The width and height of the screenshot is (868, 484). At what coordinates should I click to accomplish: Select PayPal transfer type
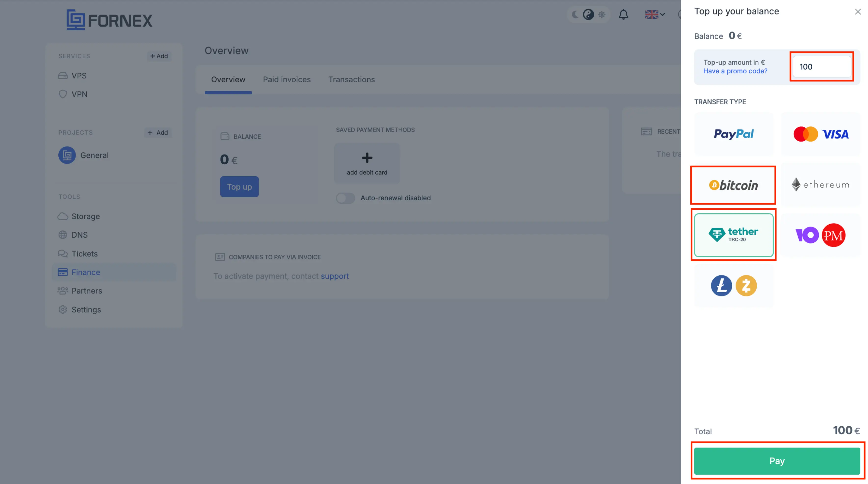[x=734, y=134]
